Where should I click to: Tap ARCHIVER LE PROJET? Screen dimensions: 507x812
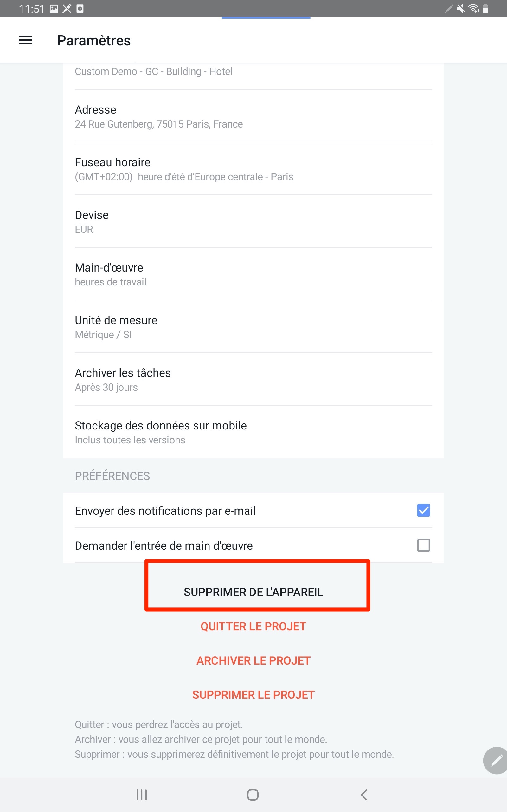coord(253,660)
